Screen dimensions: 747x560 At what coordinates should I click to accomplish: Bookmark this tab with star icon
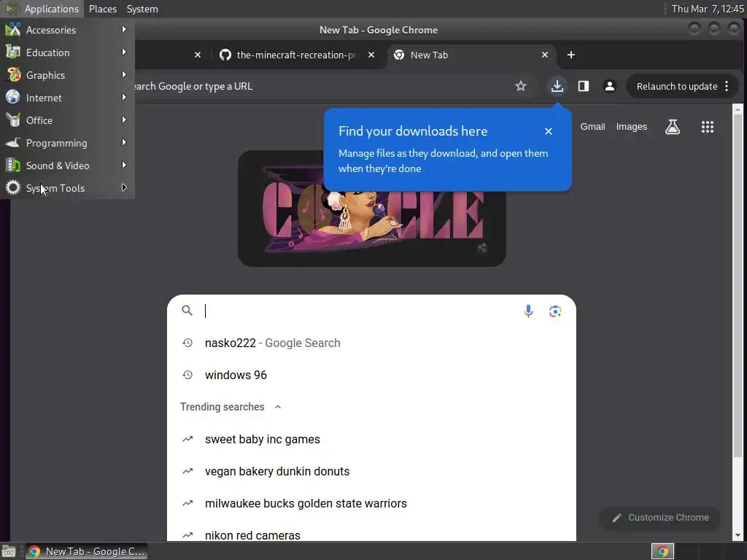[x=521, y=86]
